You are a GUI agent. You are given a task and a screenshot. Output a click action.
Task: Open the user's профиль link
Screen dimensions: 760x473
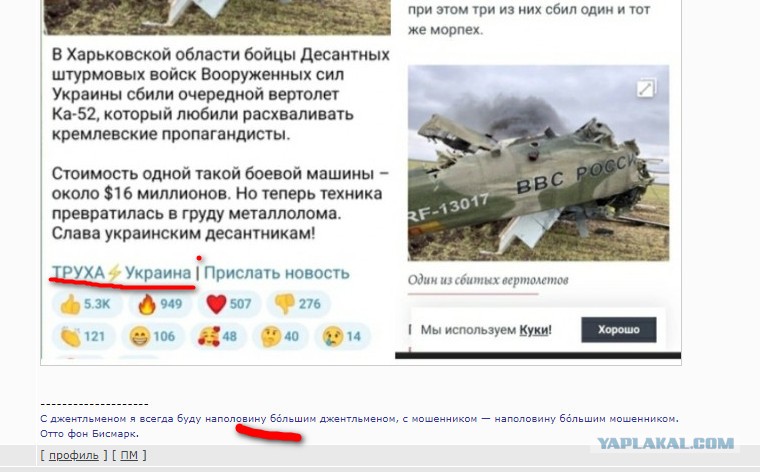74,456
